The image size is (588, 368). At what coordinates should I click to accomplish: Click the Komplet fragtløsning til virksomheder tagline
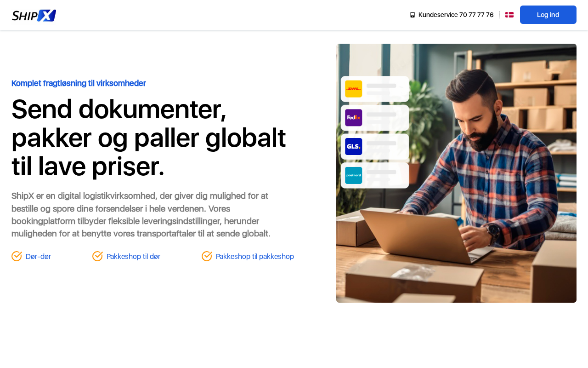click(x=79, y=83)
